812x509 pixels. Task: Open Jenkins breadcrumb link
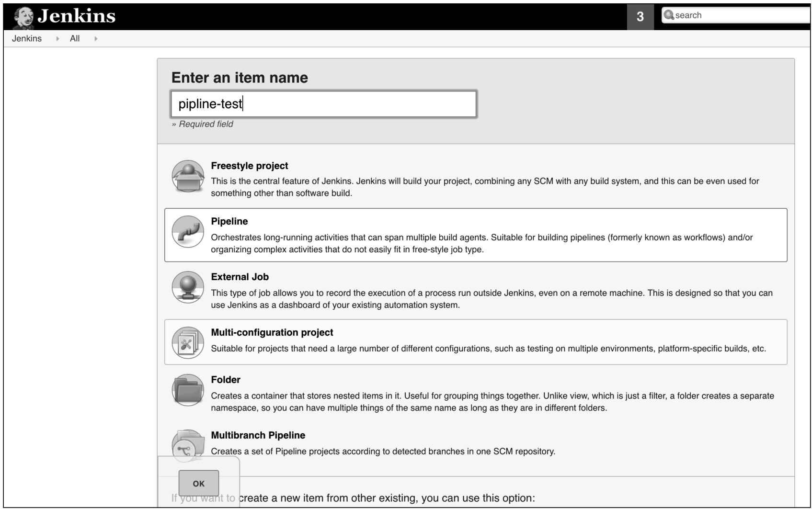point(27,39)
